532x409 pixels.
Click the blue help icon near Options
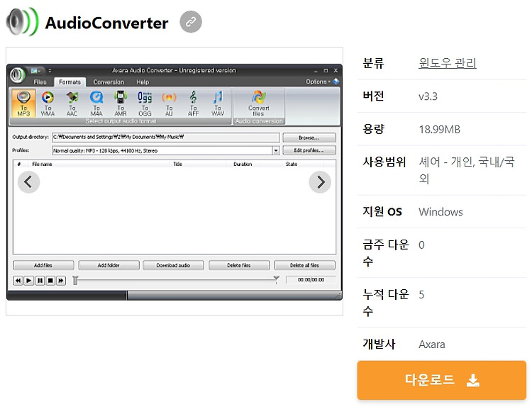pos(336,82)
